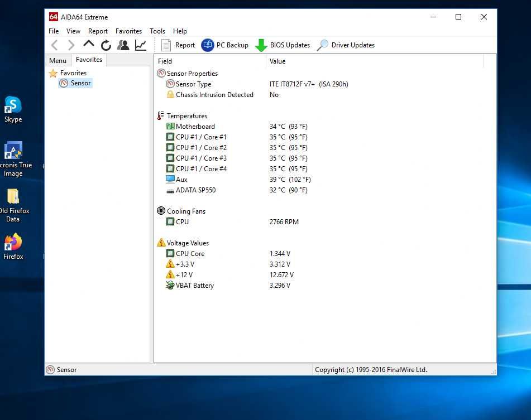
Task: Refresh the sensor readings
Action: pyautogui.click(x=106, y=45)
